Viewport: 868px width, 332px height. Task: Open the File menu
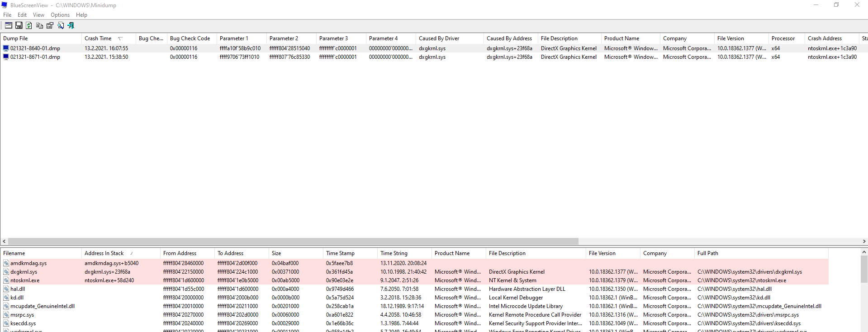[x=7, y=15]
